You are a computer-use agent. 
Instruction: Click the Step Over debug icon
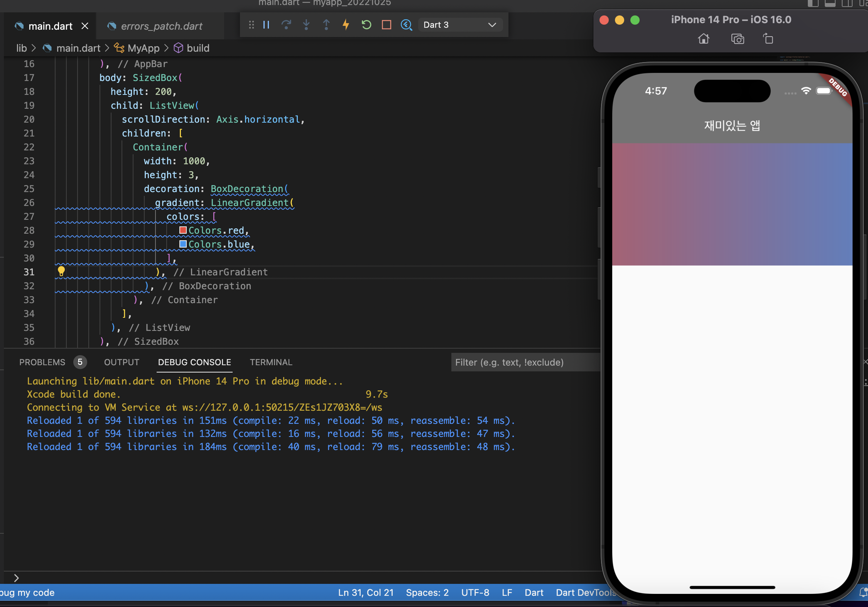286,25
